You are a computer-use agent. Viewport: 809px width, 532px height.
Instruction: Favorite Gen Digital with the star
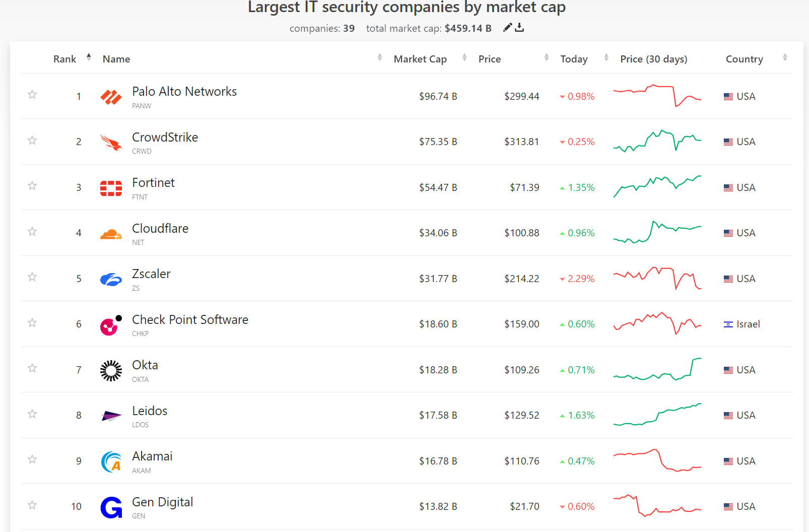(32, 505)
